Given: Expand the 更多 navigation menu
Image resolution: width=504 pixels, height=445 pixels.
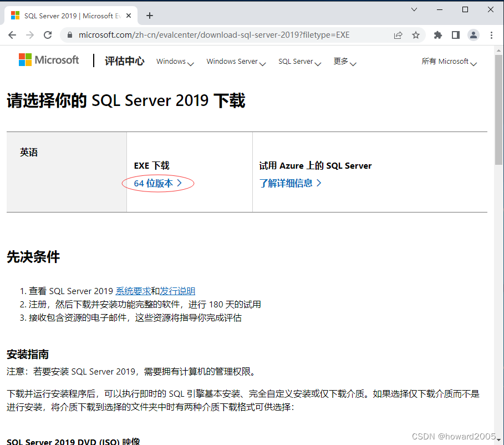Looking at the screenshot, I should click(344, 62).
